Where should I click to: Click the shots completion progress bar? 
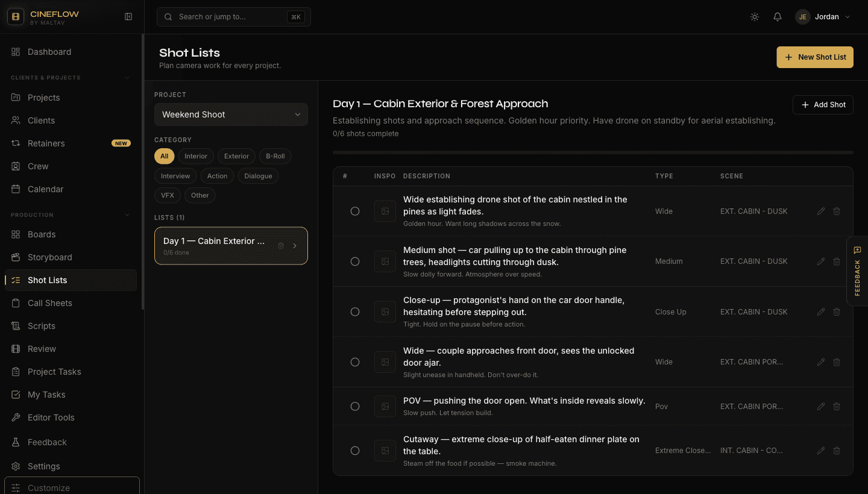coord(593,152)
